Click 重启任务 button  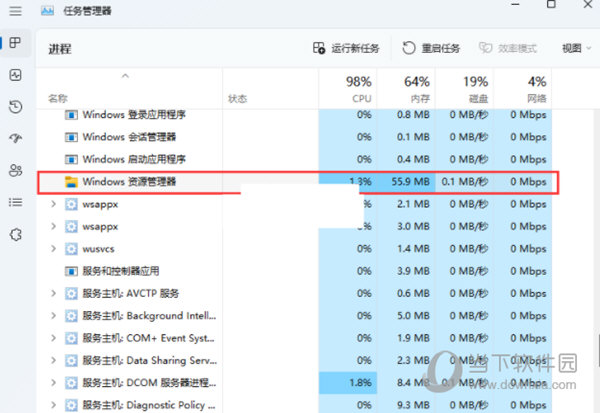click(x=431, y=48)
